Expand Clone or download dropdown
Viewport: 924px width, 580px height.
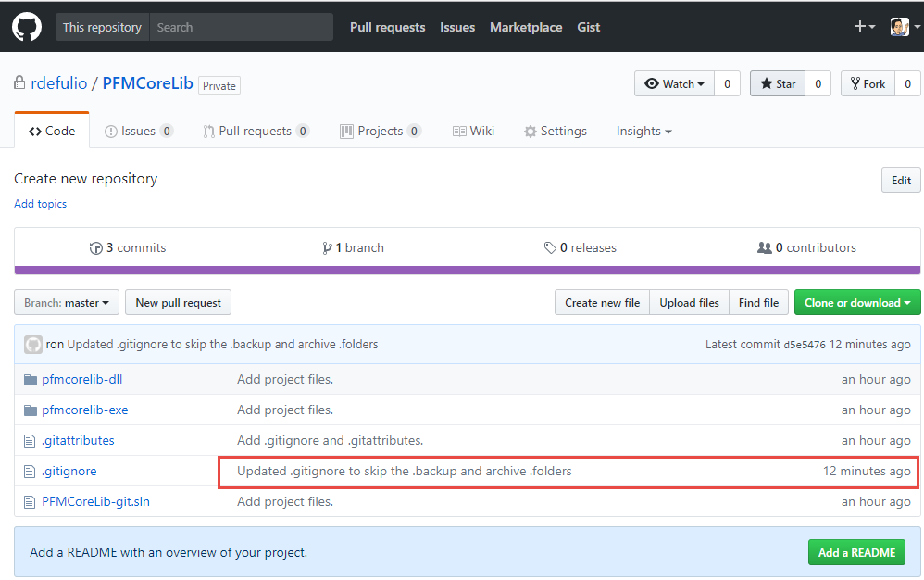tap(857, 302)
